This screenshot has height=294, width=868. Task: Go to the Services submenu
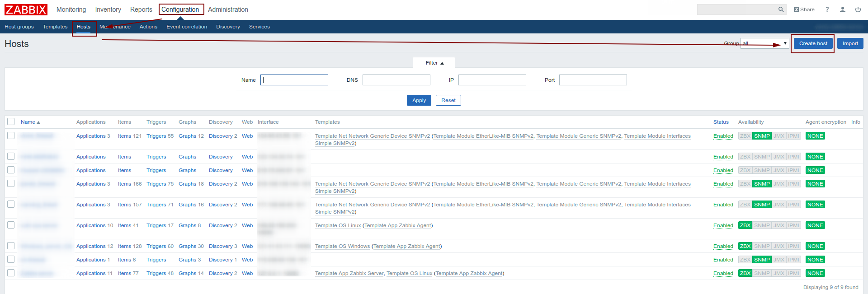pos(259,27)
